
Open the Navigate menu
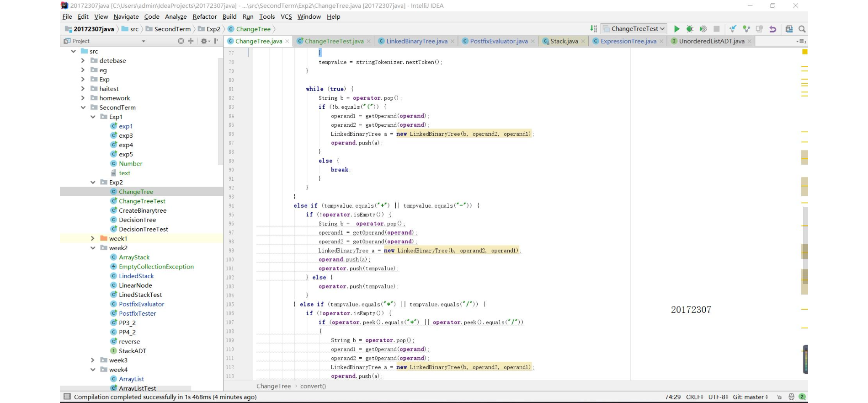tap(126, 16)
